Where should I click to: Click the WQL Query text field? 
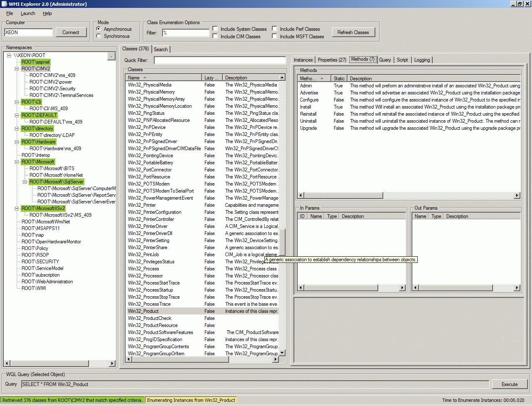[256, 384]
